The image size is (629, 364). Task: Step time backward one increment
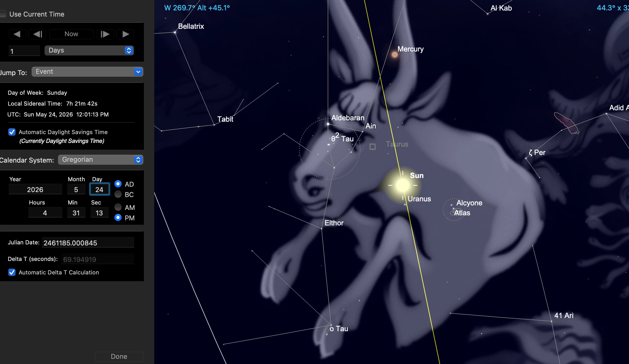coord(38,34)
